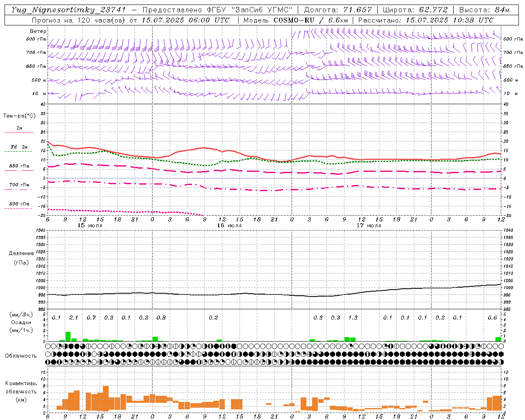The width and height of the screenshot is (525, 420).
Task: Click the dotted line sample under temperature 500 гПа legend
Action: click(19, 208)
